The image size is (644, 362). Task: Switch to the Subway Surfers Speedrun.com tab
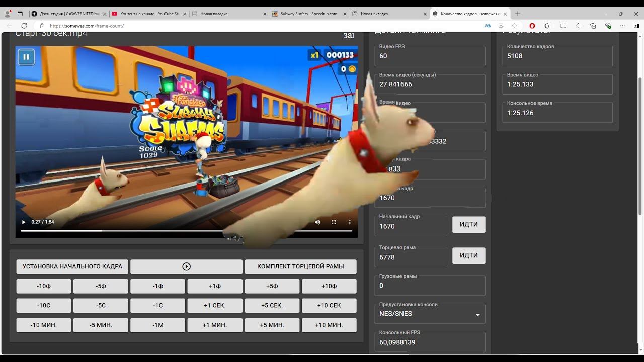click(x=307, y=14)
